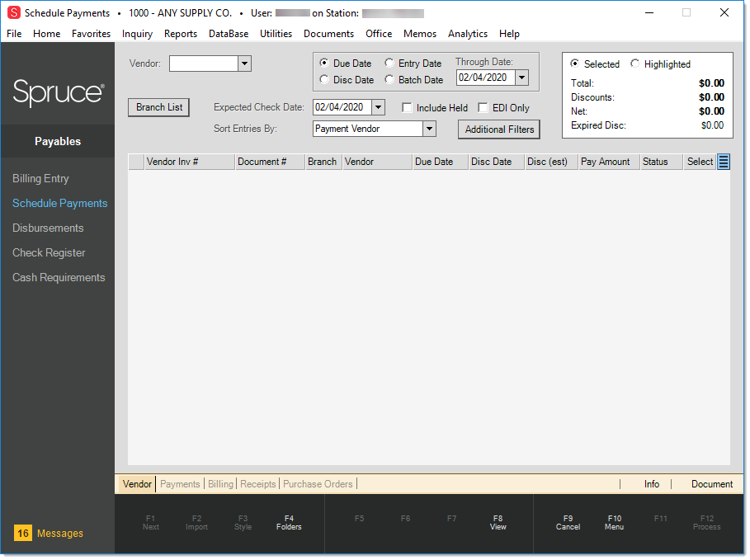Click the Status column header
750x560 pixels.
pos(663,162)
